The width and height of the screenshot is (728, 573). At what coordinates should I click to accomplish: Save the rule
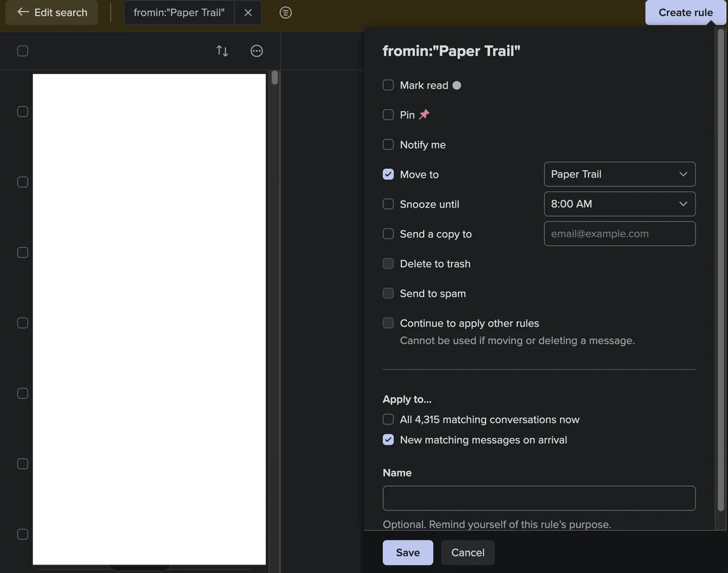point(407,552)
